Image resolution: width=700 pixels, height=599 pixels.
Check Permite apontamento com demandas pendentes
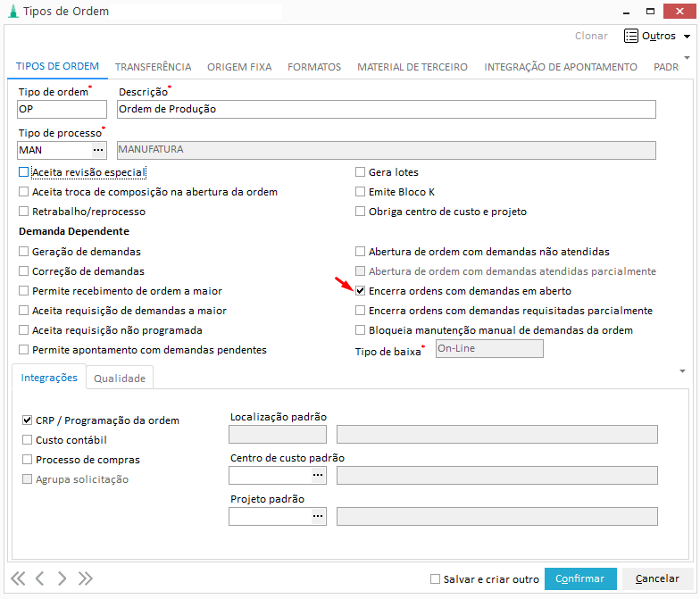point(23,350)
